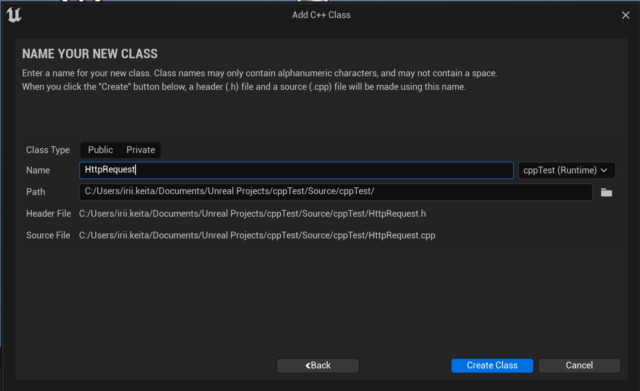Click into the Path text field
640x391 pixels.
point(336,192)
